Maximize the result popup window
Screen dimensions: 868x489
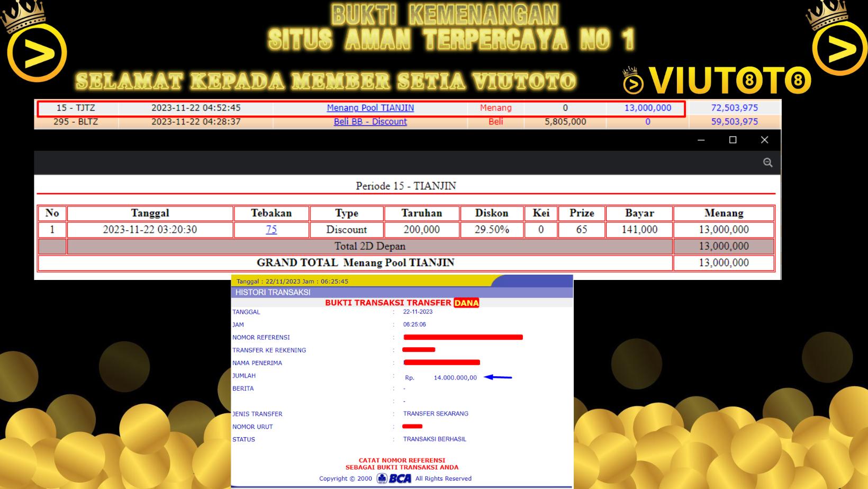[733, 140]
